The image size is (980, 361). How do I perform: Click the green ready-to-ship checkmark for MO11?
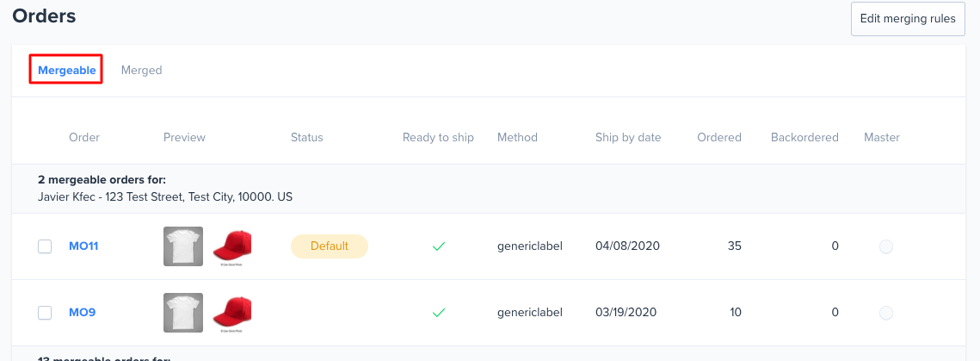click(439, 246)
